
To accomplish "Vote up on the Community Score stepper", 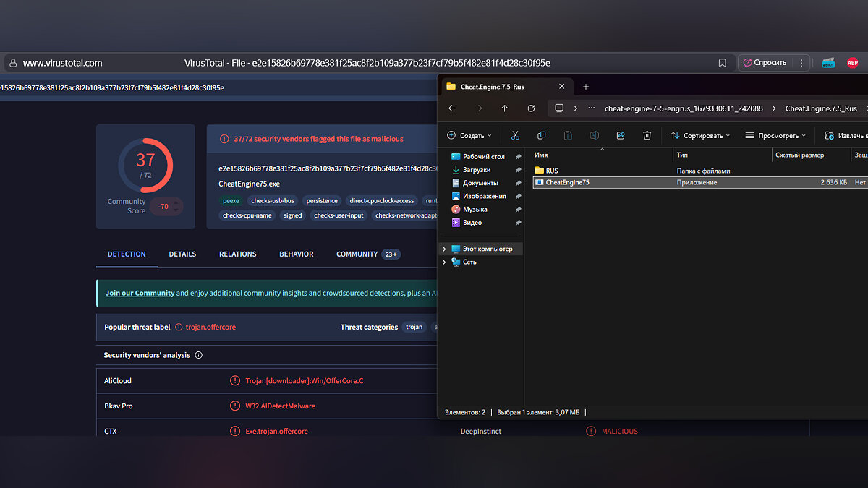I will tap(175, 202).
